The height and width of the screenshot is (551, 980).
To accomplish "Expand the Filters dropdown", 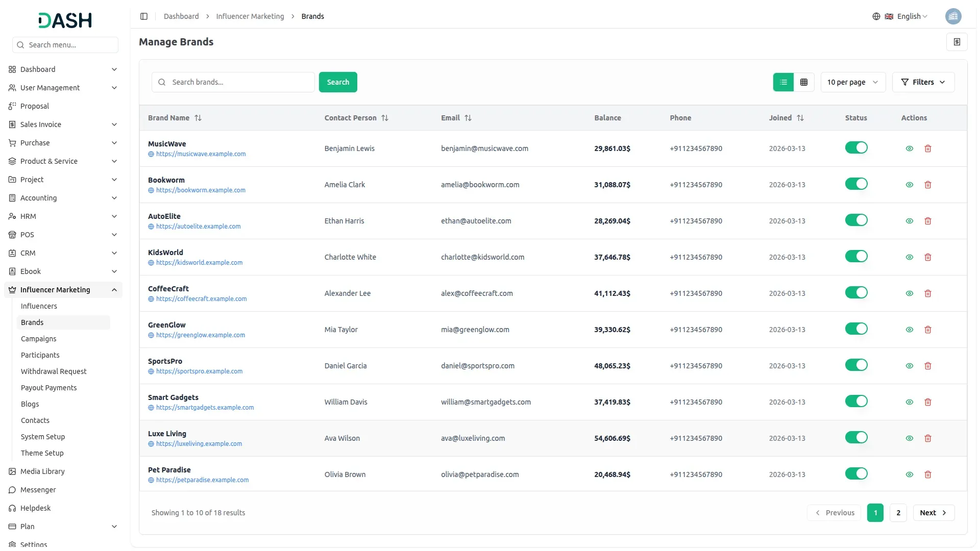I will point(923,82).
